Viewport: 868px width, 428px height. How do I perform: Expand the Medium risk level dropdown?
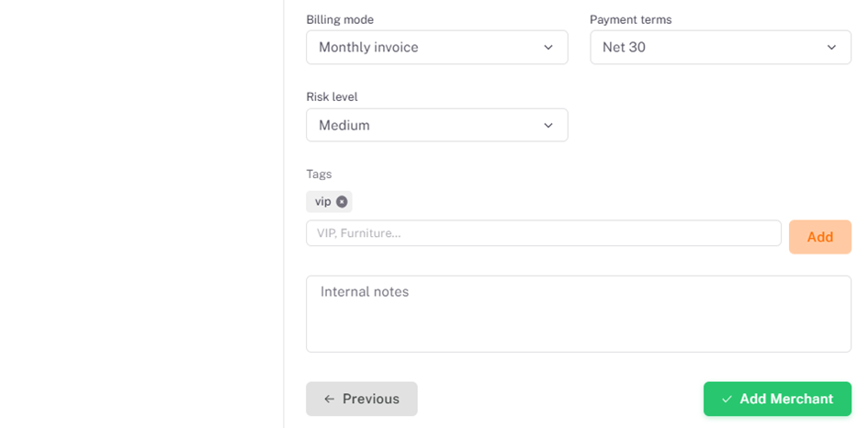pyautogui.click(x=437, y=125)
